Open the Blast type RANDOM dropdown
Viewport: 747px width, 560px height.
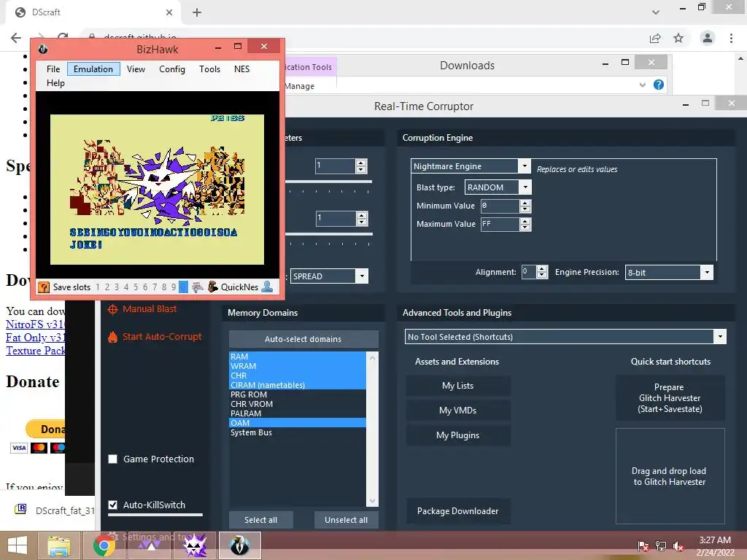pyautogui.click(x=525, y=187)
